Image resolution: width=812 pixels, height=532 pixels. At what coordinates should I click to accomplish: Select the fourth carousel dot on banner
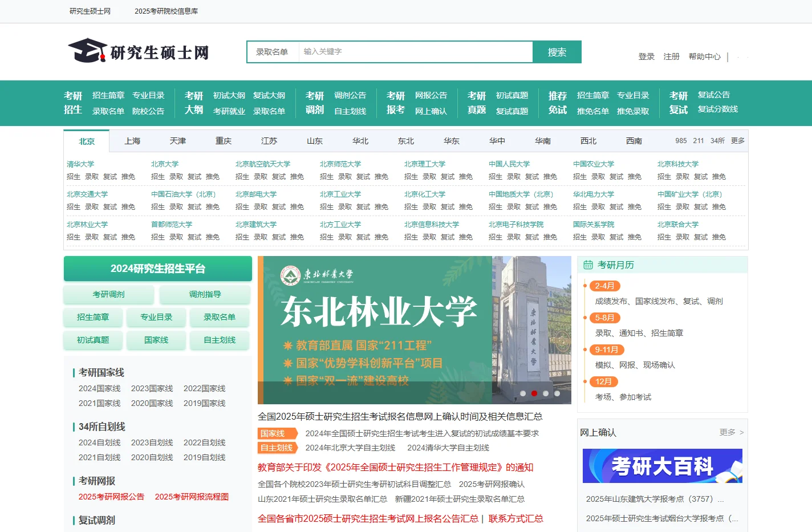pyautogui.click(x=557, y=393)
